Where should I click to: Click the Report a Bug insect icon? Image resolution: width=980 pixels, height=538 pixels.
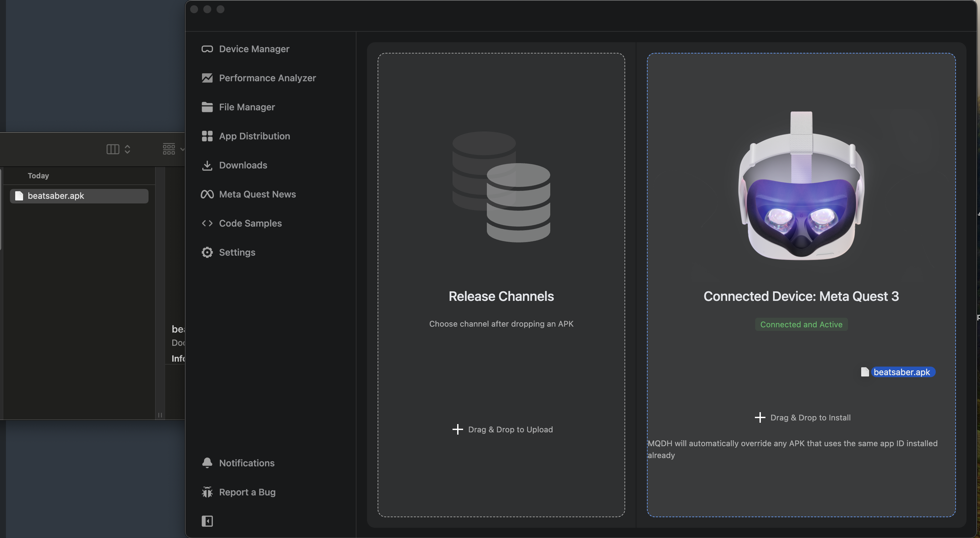[x=207, y=492]
